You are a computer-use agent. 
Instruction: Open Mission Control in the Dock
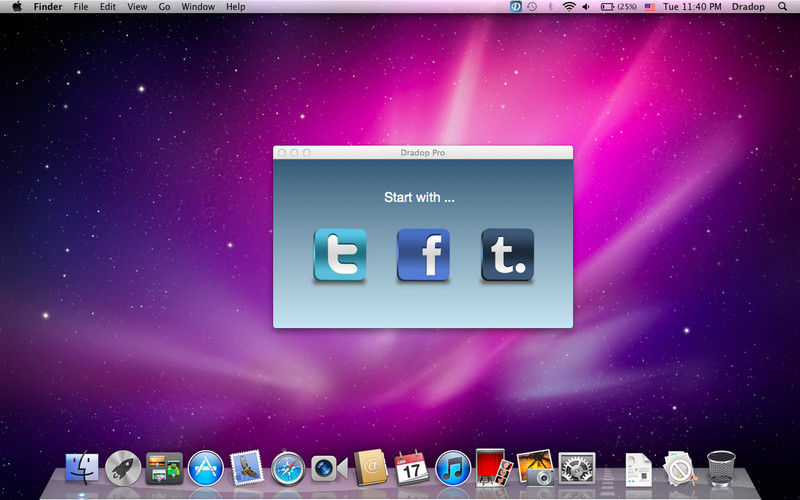pyautogui.click(x=164, y=468)
